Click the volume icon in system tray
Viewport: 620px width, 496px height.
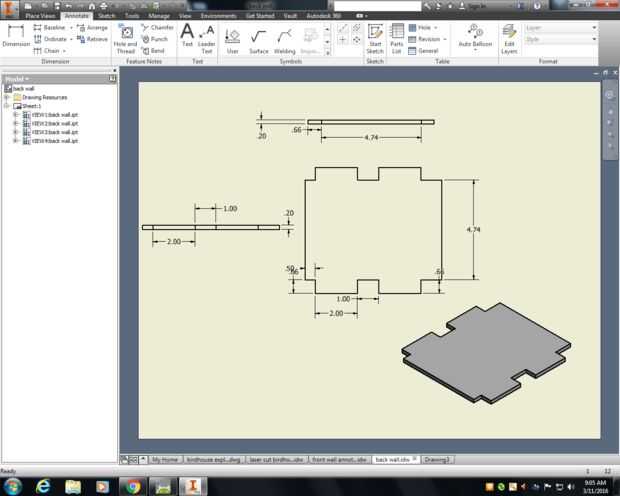point(571,487)
